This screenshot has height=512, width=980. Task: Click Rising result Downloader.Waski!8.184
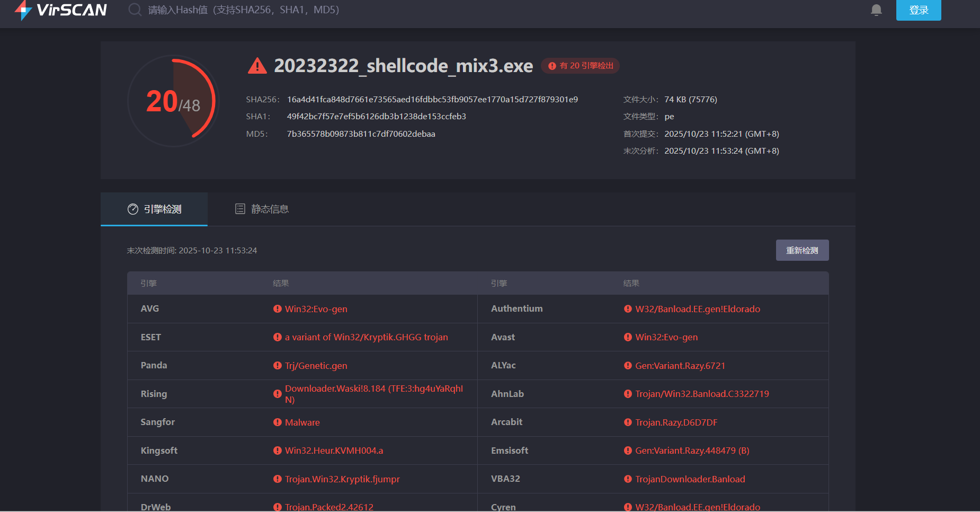374,394
